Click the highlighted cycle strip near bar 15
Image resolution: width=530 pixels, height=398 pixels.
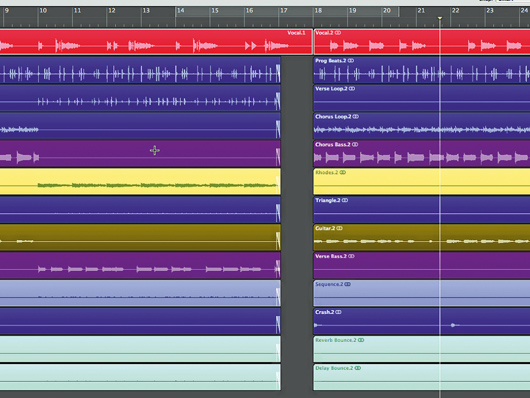287,11
